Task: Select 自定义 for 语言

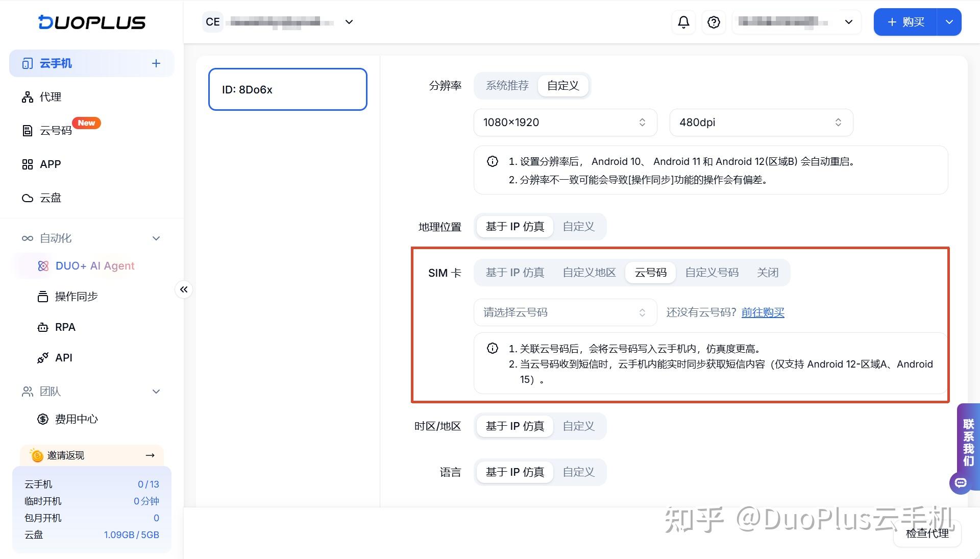Action: tap(579, 472)
